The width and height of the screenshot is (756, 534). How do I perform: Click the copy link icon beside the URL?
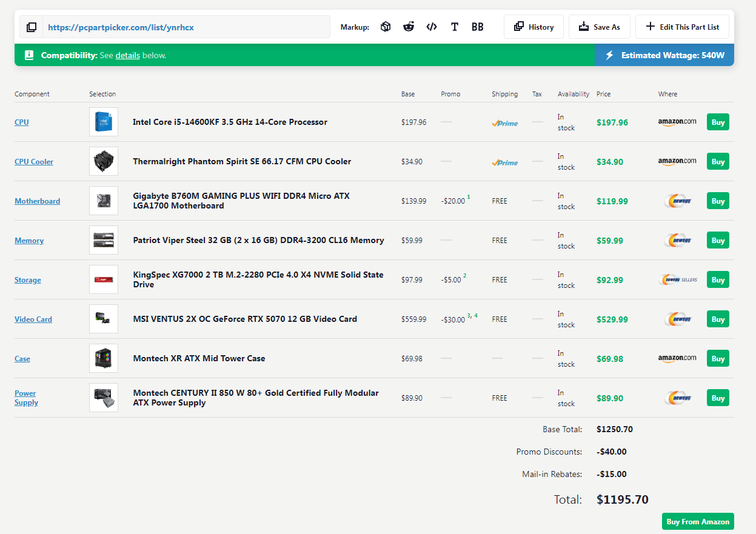[x=32, y=27]
